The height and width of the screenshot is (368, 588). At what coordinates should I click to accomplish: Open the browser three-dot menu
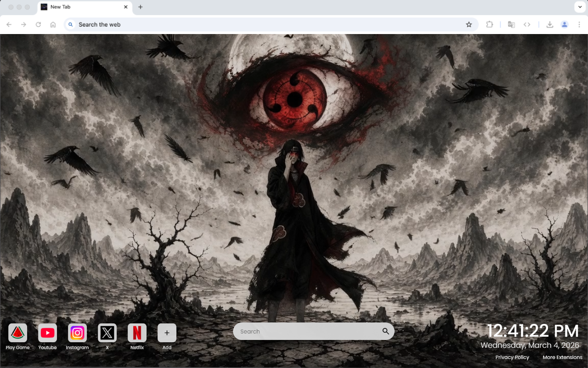(579, 24)
